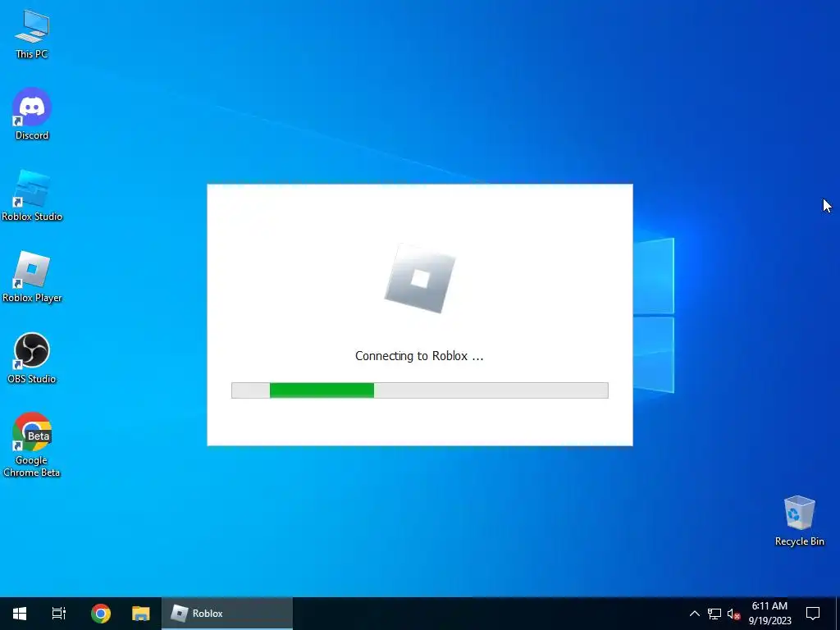This screenshot has height=630, width=840.
Task: Select the Recycle Bin icon
Action: [x=799, y=521]
